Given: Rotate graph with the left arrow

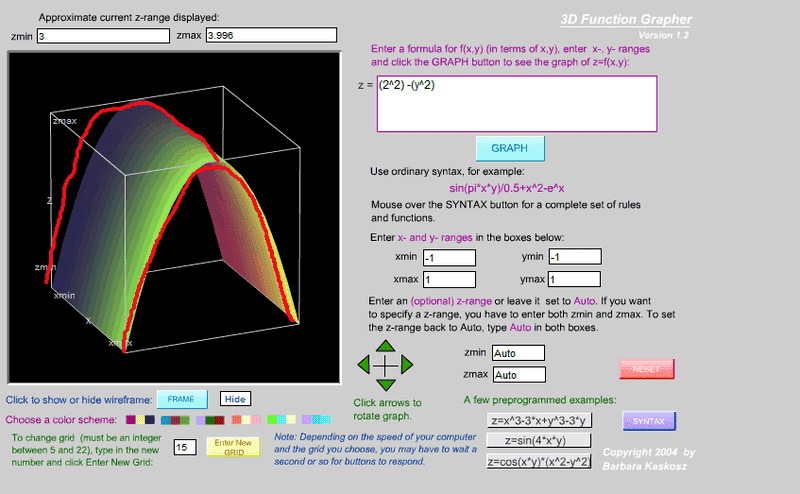Looking at the screenshot, I should [365, 366].
